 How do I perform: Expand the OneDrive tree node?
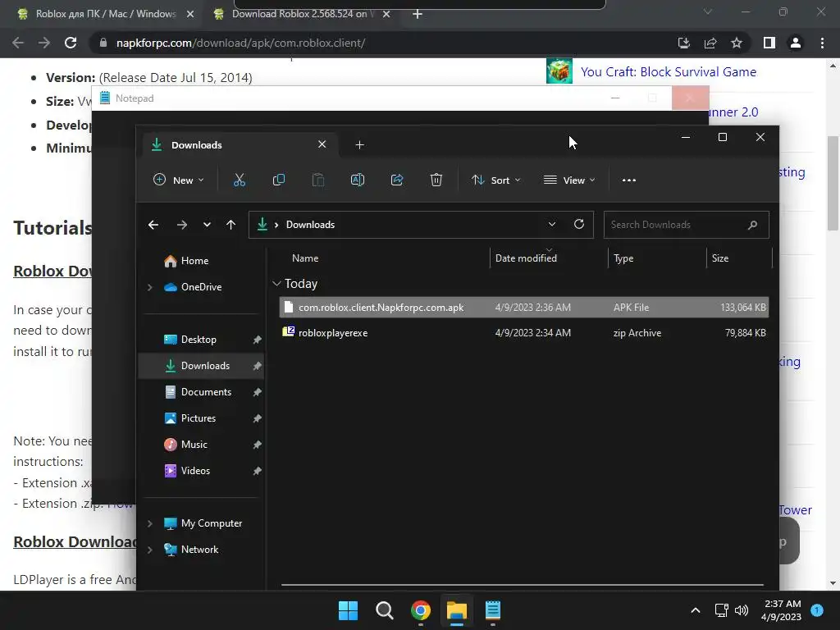149,287
